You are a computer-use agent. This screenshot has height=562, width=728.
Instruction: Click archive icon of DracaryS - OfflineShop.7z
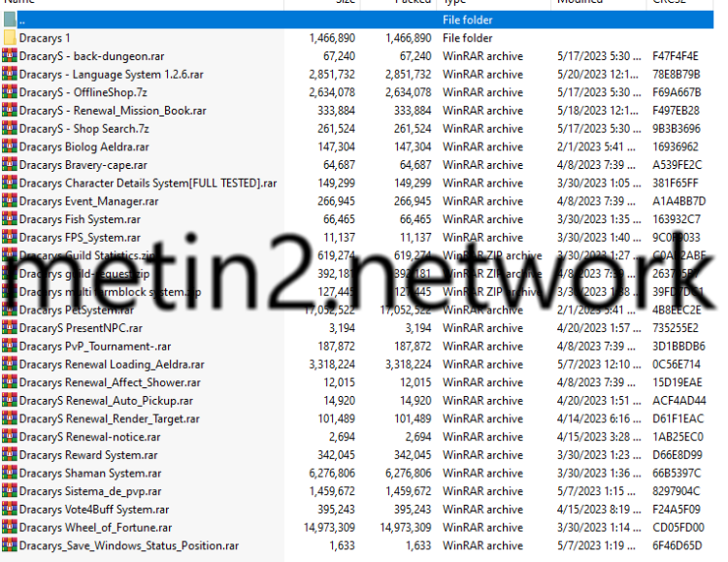point(10,92)
